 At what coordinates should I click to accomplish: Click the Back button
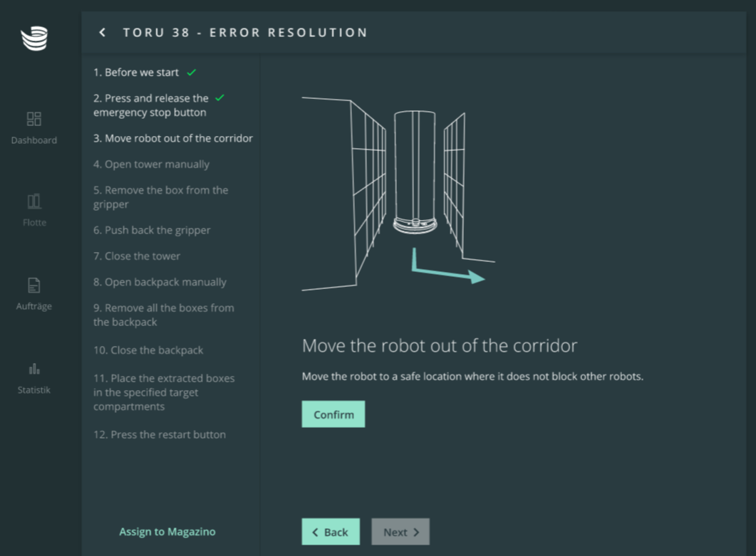331,532
